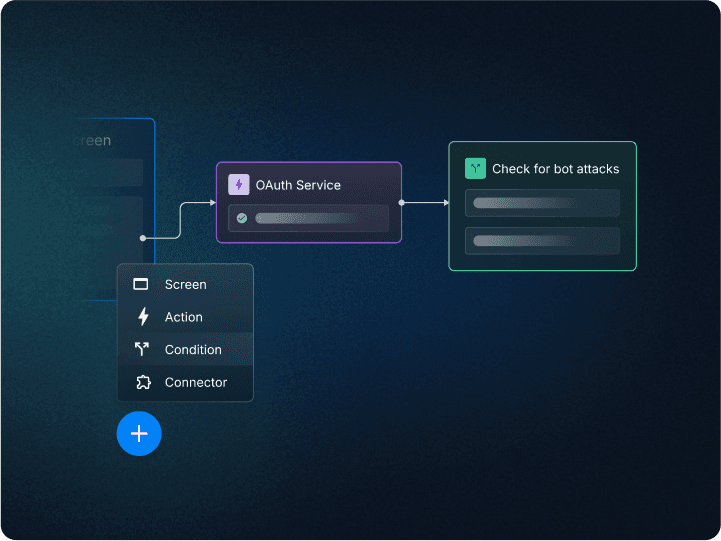
Task: Click the Action lightning bolt icon
Action: (142, 317)
